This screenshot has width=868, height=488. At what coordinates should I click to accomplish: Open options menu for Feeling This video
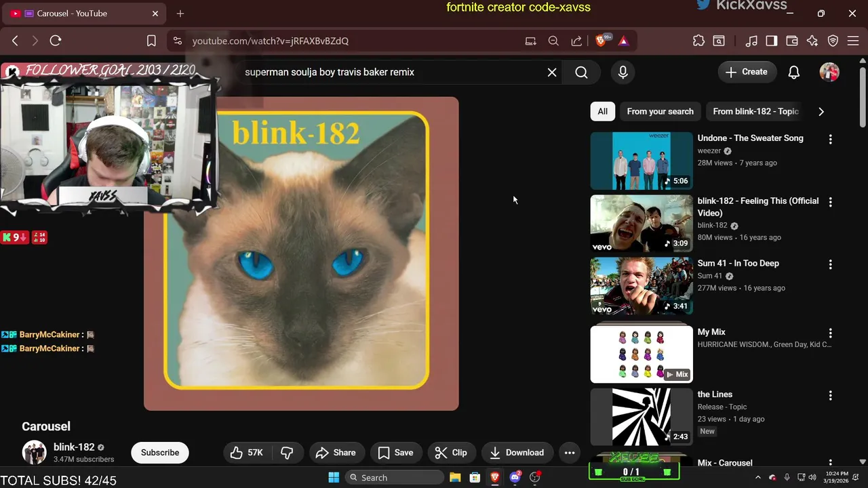(x=831, y=202)
